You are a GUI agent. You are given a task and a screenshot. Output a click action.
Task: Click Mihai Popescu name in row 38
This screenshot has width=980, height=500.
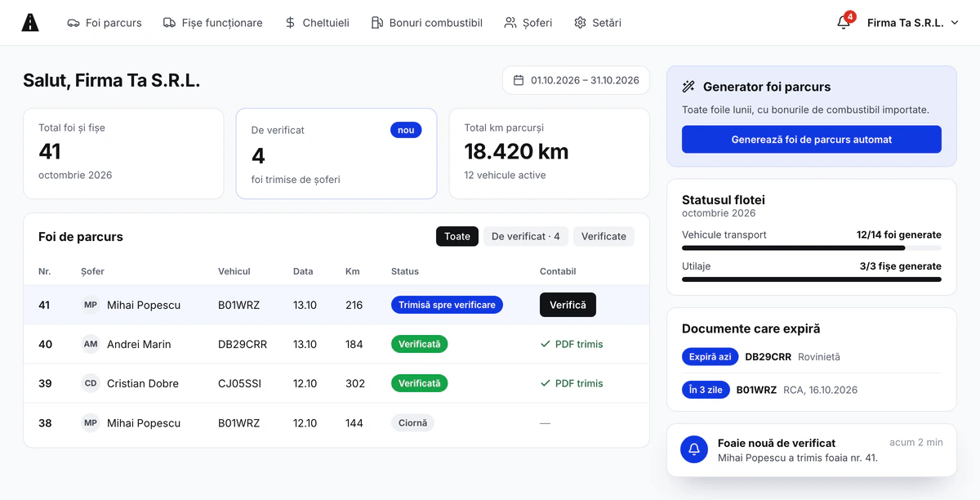tap(144, 423)
